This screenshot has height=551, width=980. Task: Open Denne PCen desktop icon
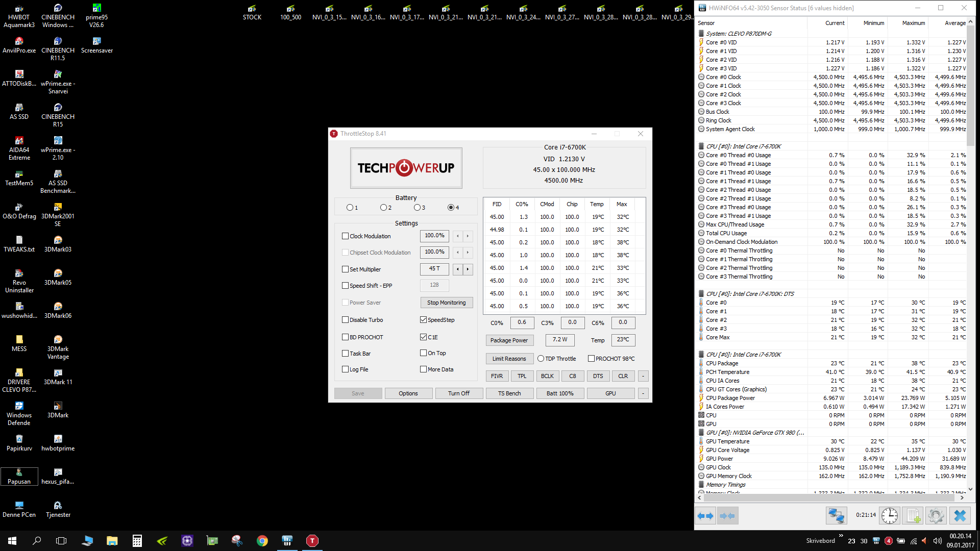pos(19,509)
